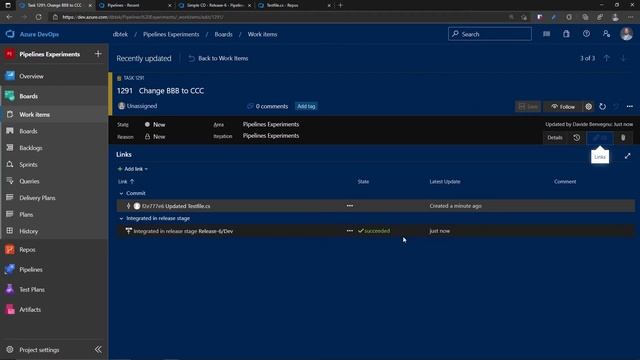Click the Revert changes undo icon
The width and height of the screenshot is (640, 360).
click(616, 107)
